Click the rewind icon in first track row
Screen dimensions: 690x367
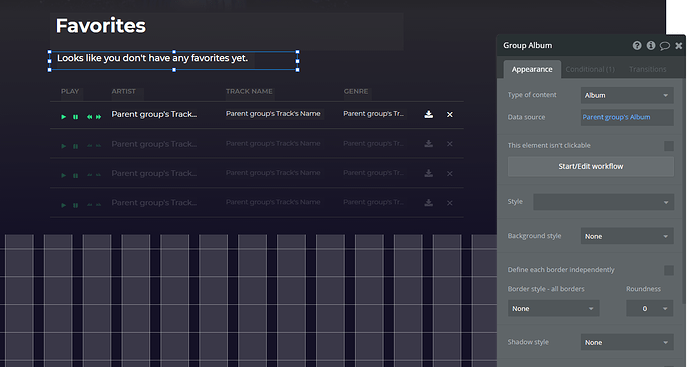[x=90, y=117]
